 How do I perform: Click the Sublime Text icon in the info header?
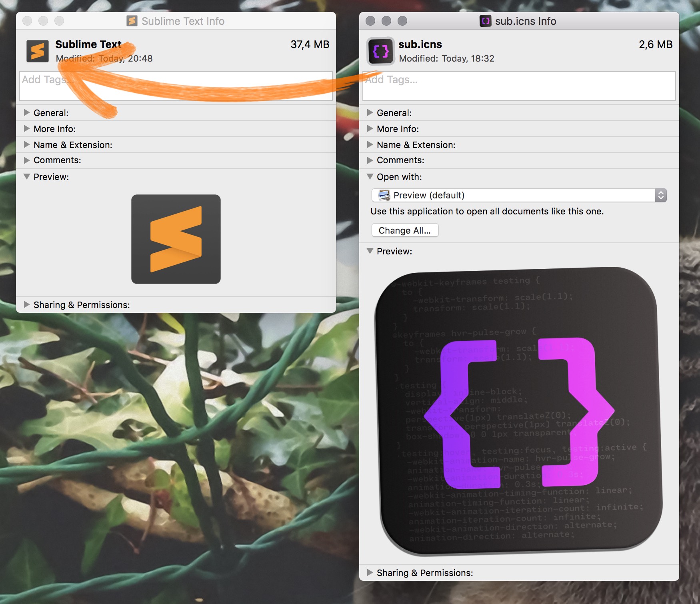point(38,51)
